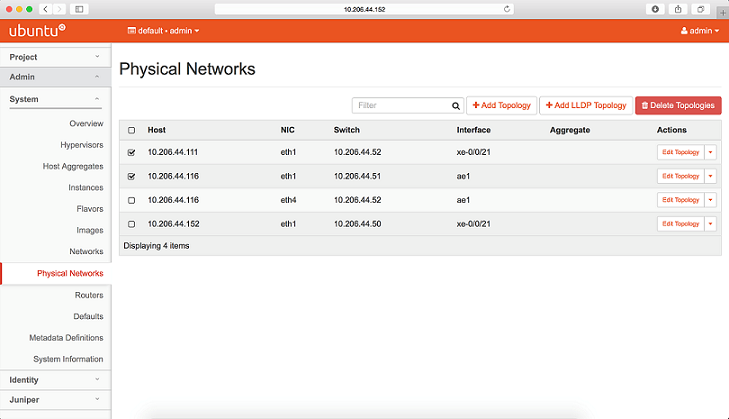Click the Ubuntu logo
Screen dimensions: 729x419
37,30
